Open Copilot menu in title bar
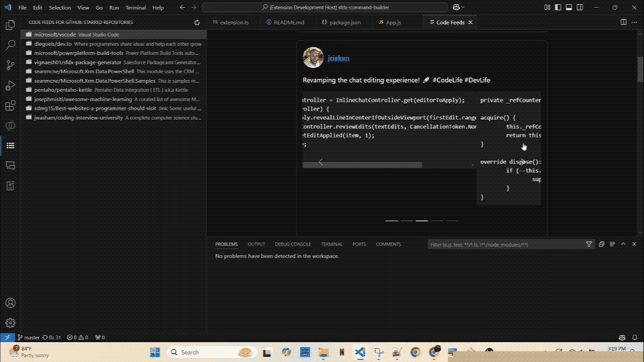 point(458,7)
